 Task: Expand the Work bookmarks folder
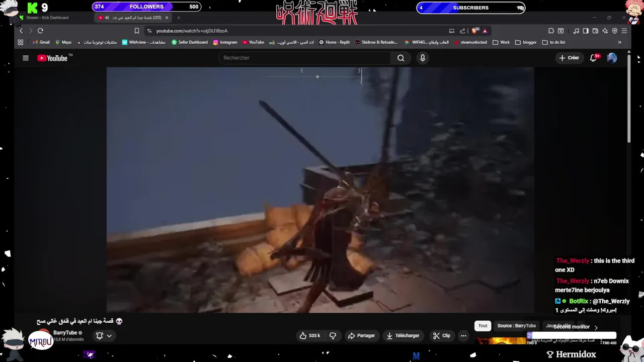[501, 42]
